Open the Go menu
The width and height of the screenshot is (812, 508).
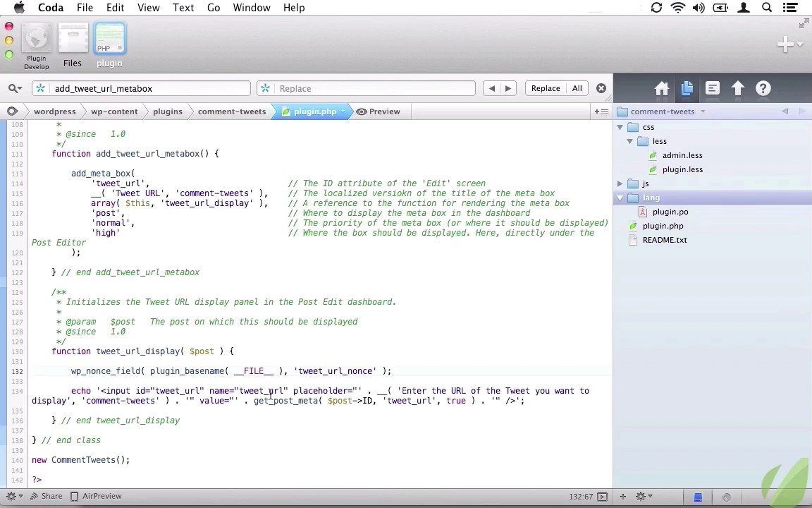[214, 8]
